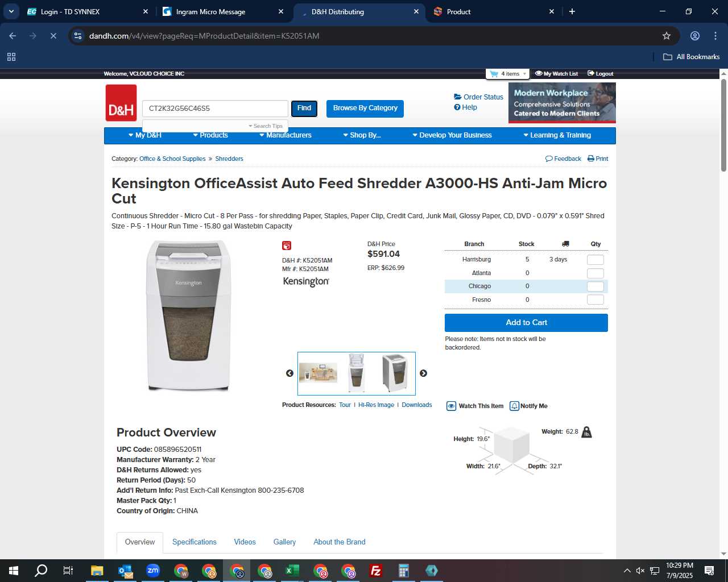
Task: Open new browser tab
Action: 572,11
